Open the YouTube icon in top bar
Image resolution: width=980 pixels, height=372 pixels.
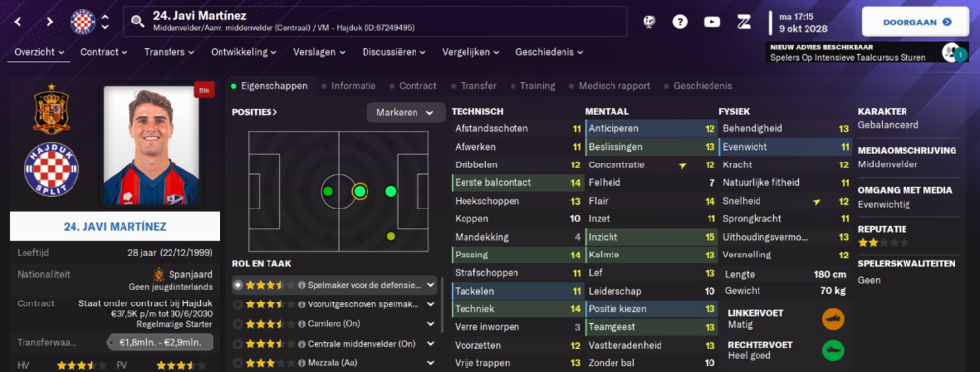pos(711,22)
